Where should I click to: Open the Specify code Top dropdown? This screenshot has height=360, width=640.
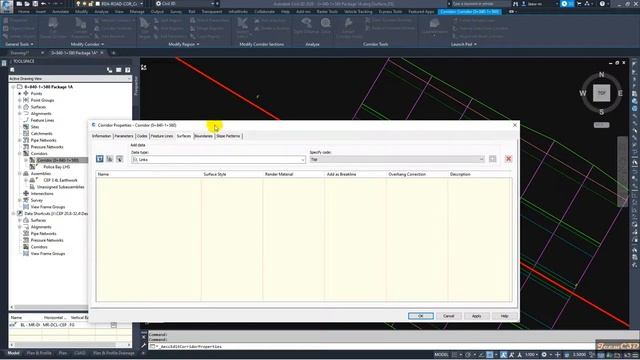pos(482,160)
